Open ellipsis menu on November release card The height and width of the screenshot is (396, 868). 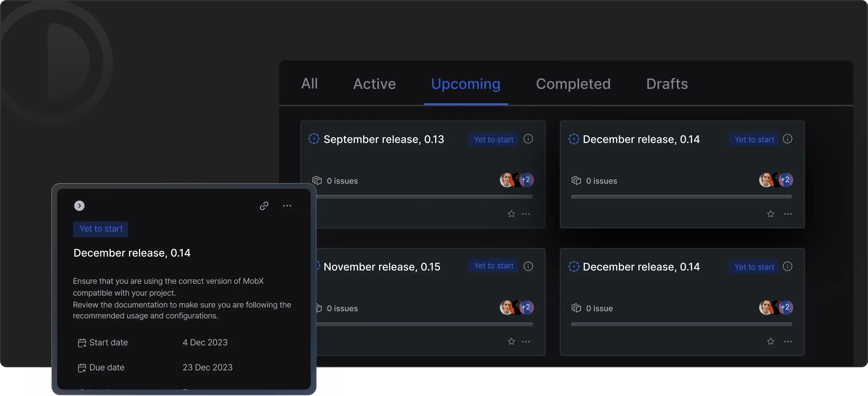(x=526, y=342)
